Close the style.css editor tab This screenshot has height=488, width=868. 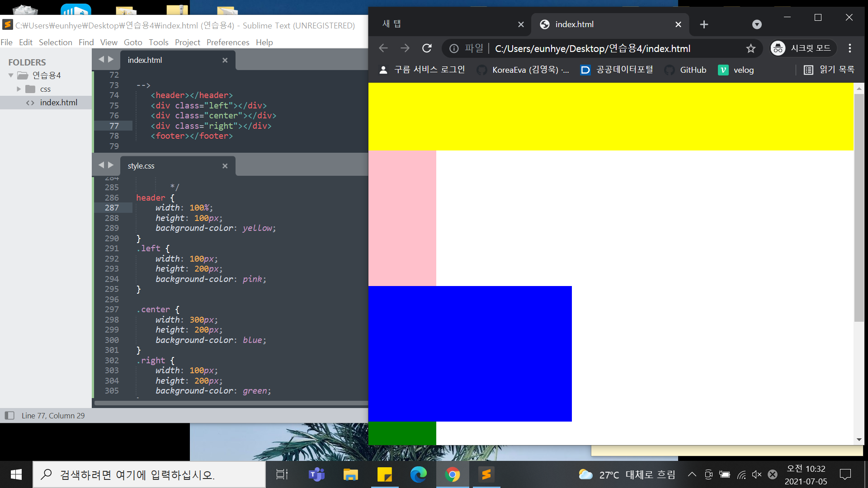point(225,166)
